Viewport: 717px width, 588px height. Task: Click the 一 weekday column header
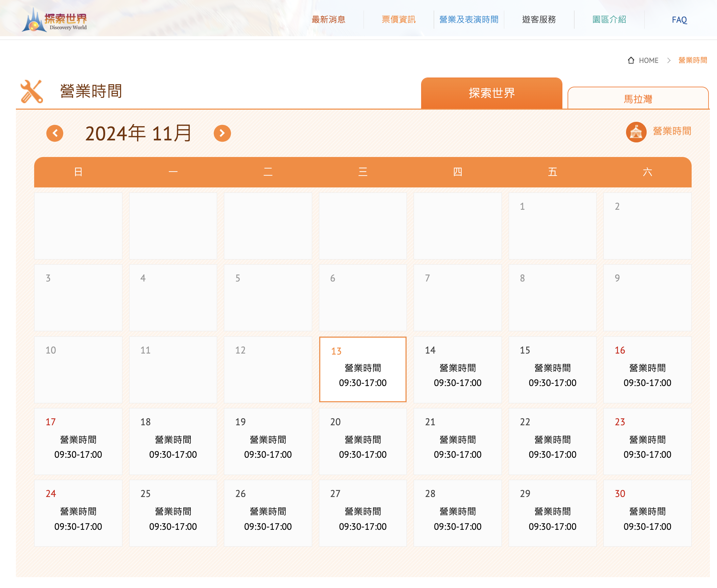point(173,172)
